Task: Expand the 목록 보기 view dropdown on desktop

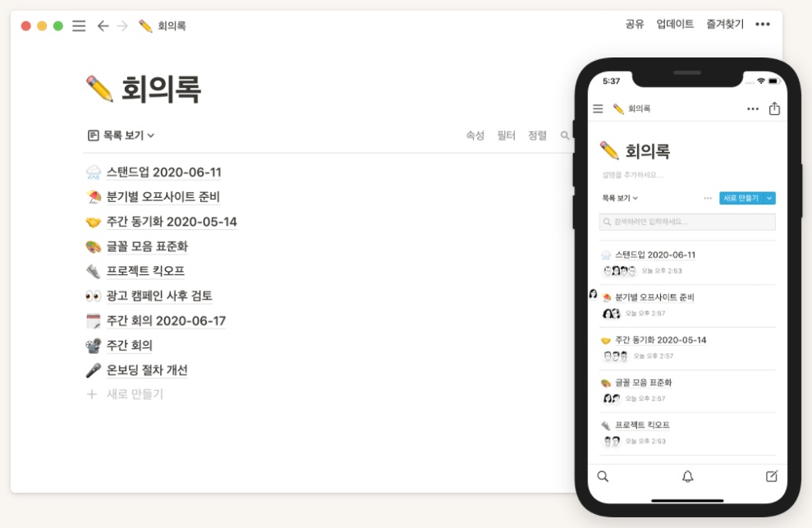Action: click(x=122, y=135)
